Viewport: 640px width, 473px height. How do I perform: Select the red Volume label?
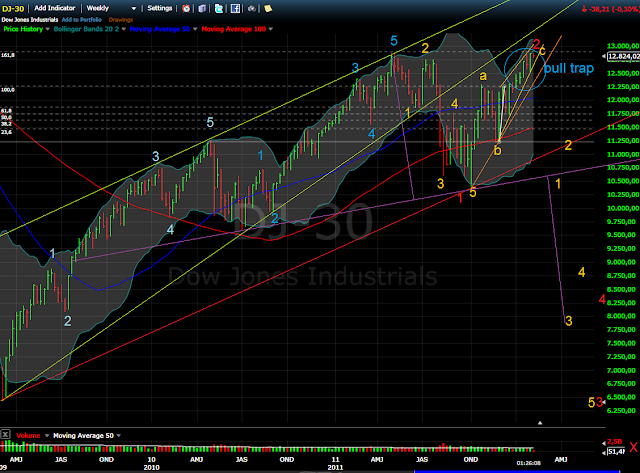[28, 435]
